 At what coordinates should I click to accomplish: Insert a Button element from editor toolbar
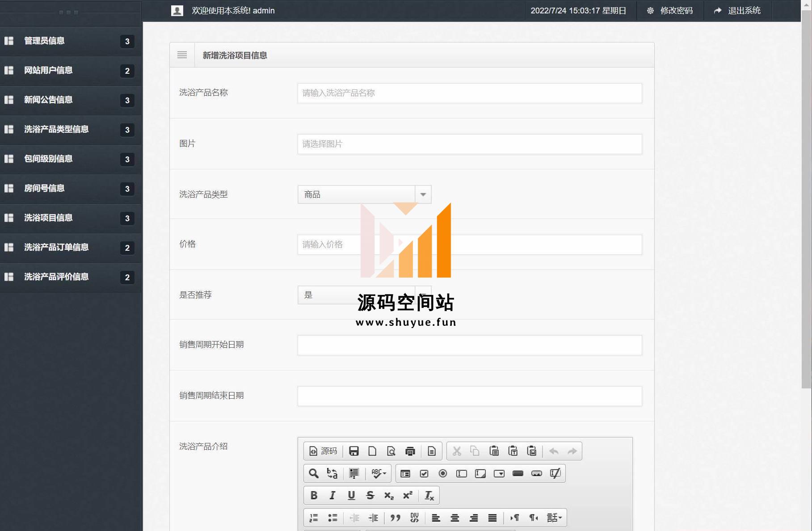coord(518,473)
